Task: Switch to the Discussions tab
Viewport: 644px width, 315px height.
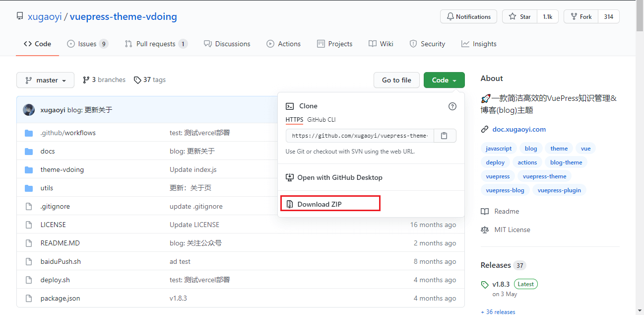Action: pyautogui.click(x=227, y=44)
